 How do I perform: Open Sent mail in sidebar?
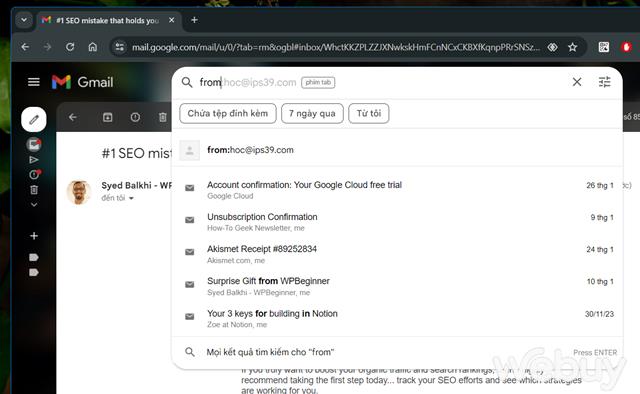[x=34, y=160]
